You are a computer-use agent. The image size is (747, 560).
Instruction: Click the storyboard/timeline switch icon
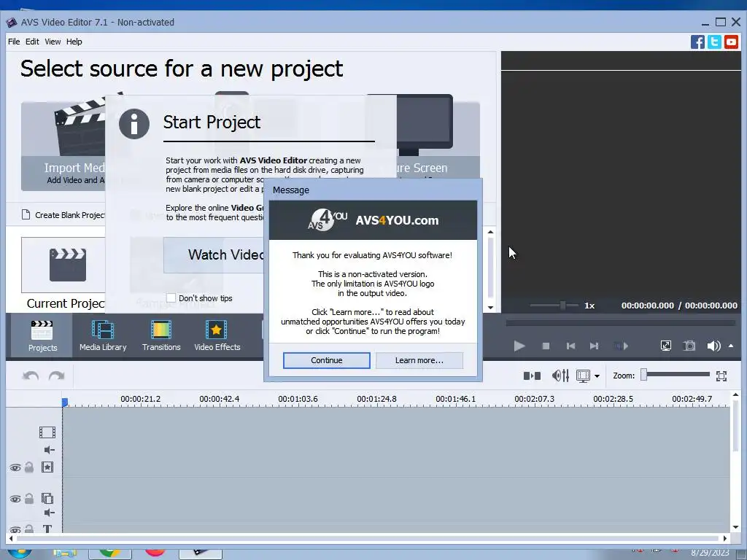[532, 376]
